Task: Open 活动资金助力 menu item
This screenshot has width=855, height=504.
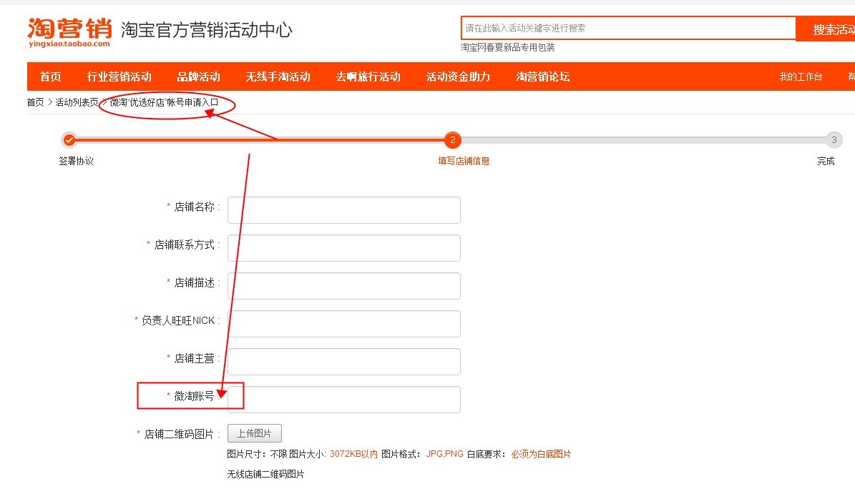Action: tap(458, 76)
